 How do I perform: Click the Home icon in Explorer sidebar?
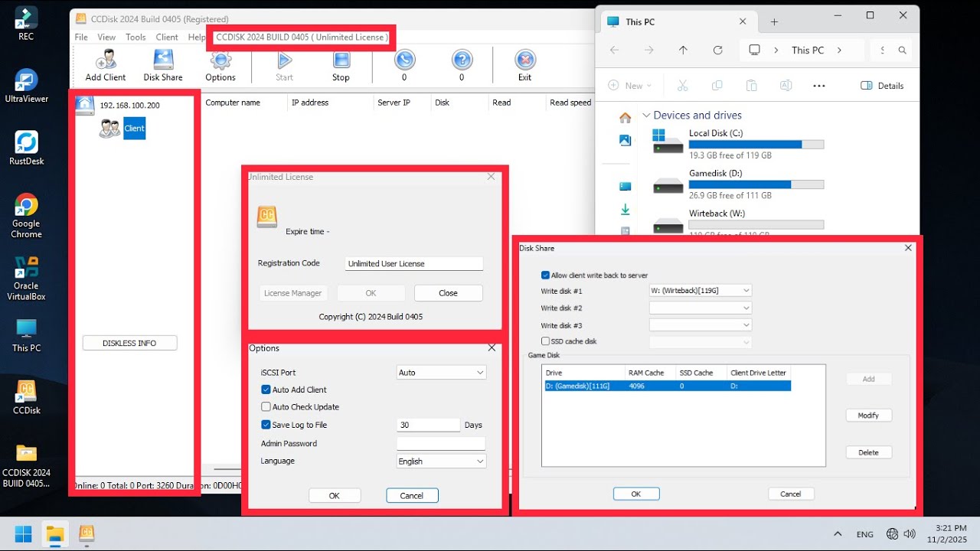click(625, 118)
